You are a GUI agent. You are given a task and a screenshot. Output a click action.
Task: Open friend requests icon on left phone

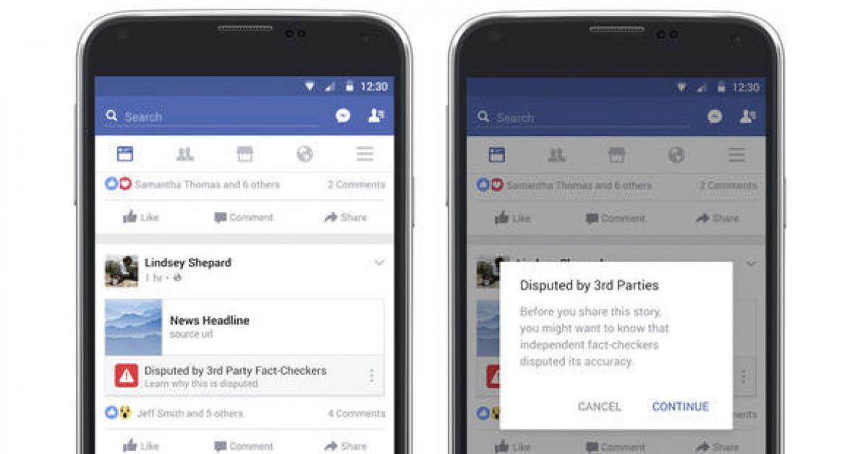click(x=375, y=116)
